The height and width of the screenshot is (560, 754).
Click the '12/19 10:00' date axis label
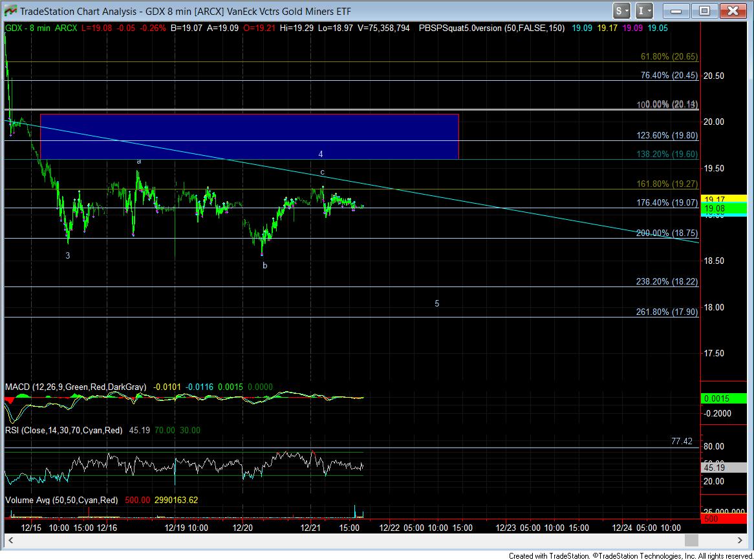pos(186,528)
